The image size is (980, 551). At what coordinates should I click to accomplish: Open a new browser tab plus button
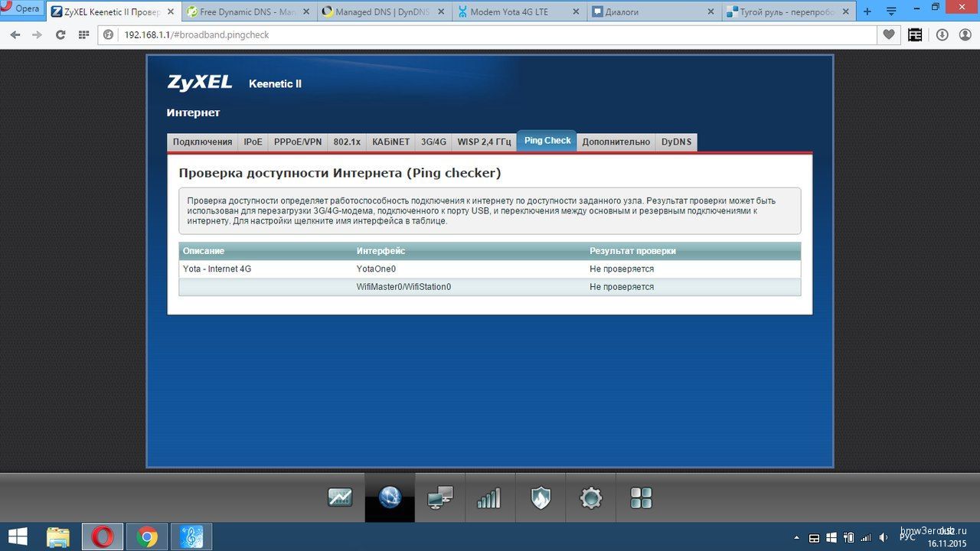(867, 11)
